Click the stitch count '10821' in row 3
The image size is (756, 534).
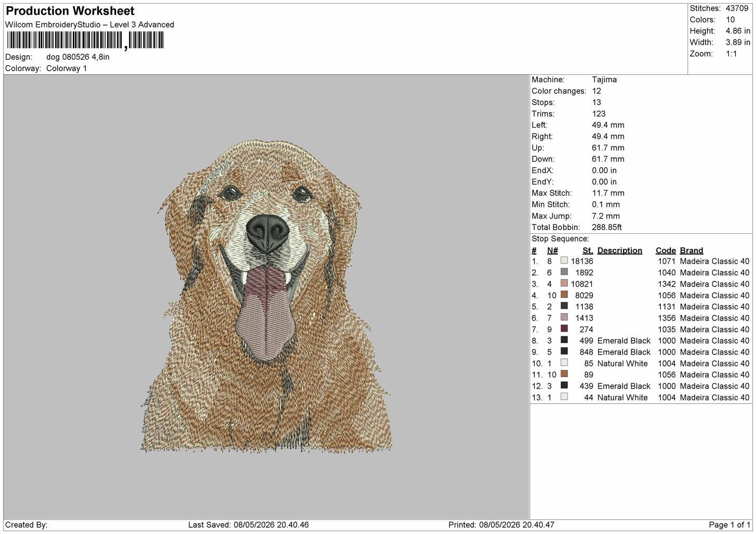coord(582,284)
